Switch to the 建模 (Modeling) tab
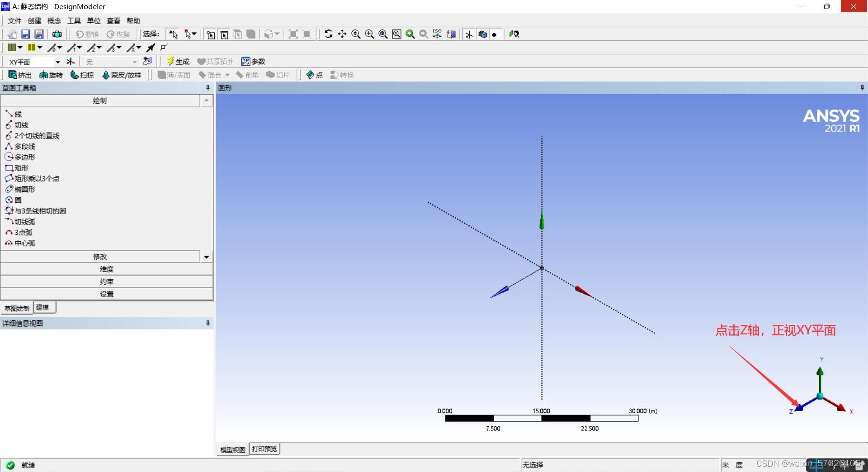 click(x=43, y=308)
